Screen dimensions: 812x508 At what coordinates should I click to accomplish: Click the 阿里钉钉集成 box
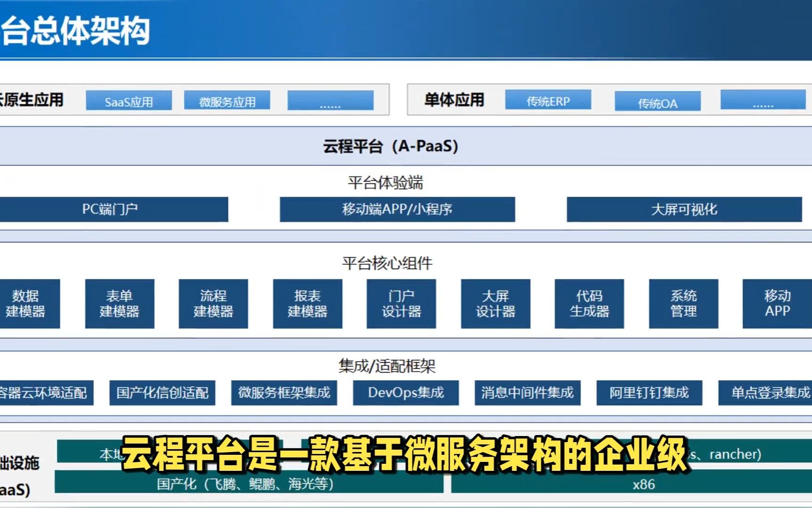click(649, 393)
